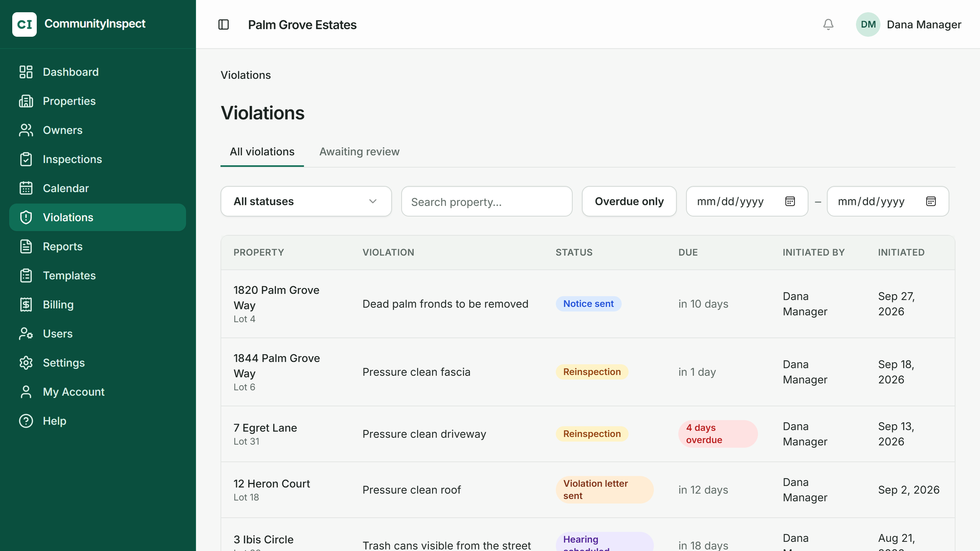Screen dimensions: 980x551
Task: Open the Reports page
Action: click(98, 246)
